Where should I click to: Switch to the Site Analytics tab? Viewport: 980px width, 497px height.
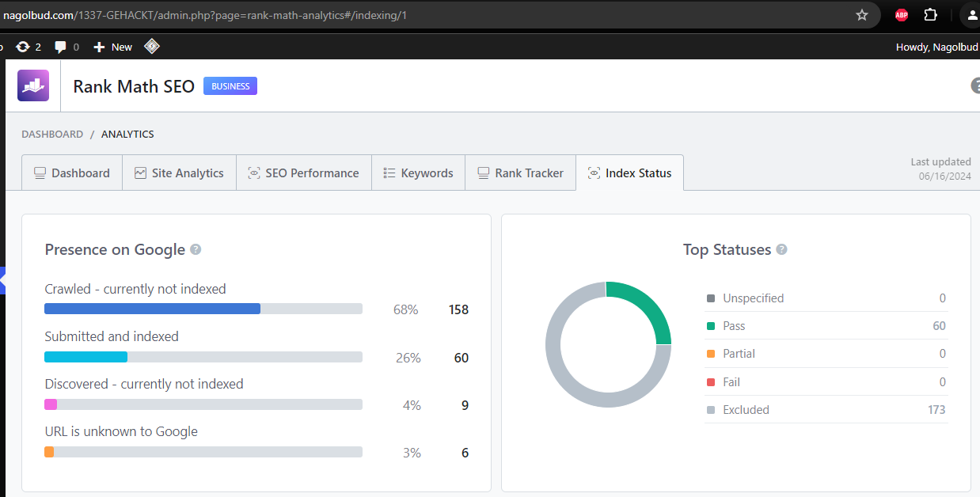[x=179, y=173]
